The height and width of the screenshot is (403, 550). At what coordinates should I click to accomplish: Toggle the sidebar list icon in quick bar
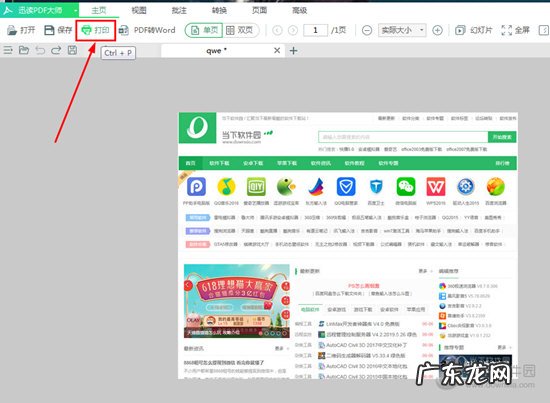[8, 51]
